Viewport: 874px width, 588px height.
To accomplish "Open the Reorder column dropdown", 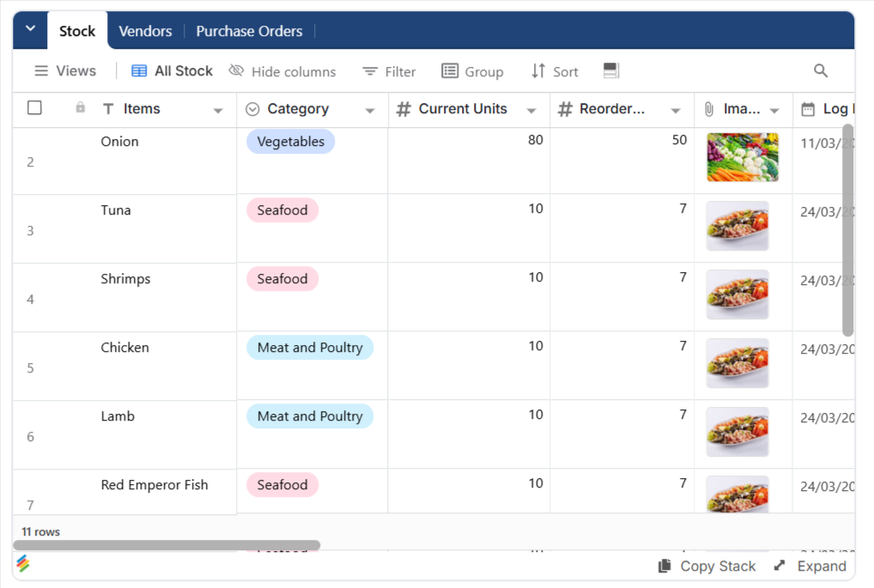I will [676, 111].
